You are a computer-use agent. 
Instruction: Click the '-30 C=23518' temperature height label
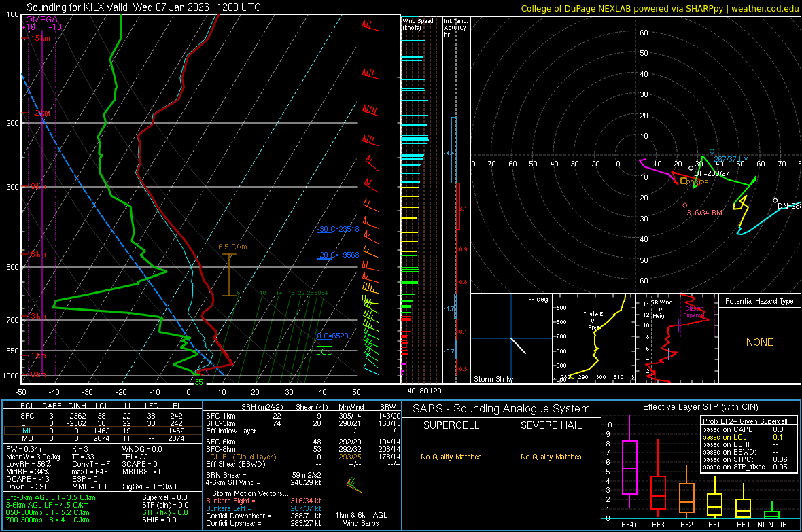tap(338, 229)
